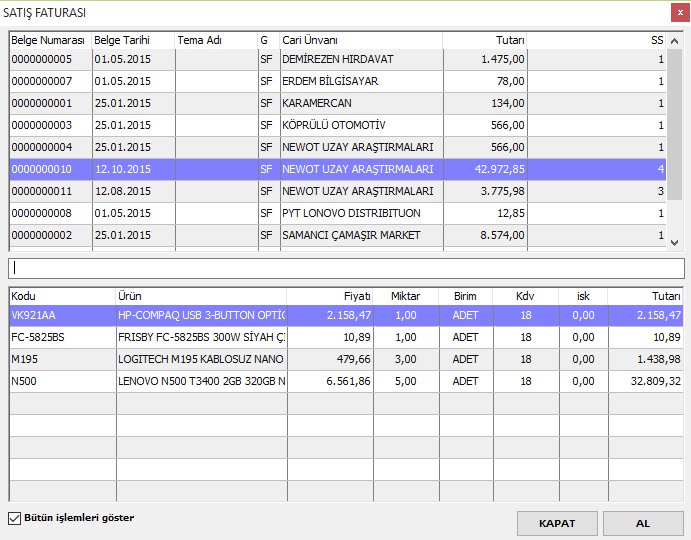Click the product list Tutarı column header
The image size is (691, 540).
[645, 296]
